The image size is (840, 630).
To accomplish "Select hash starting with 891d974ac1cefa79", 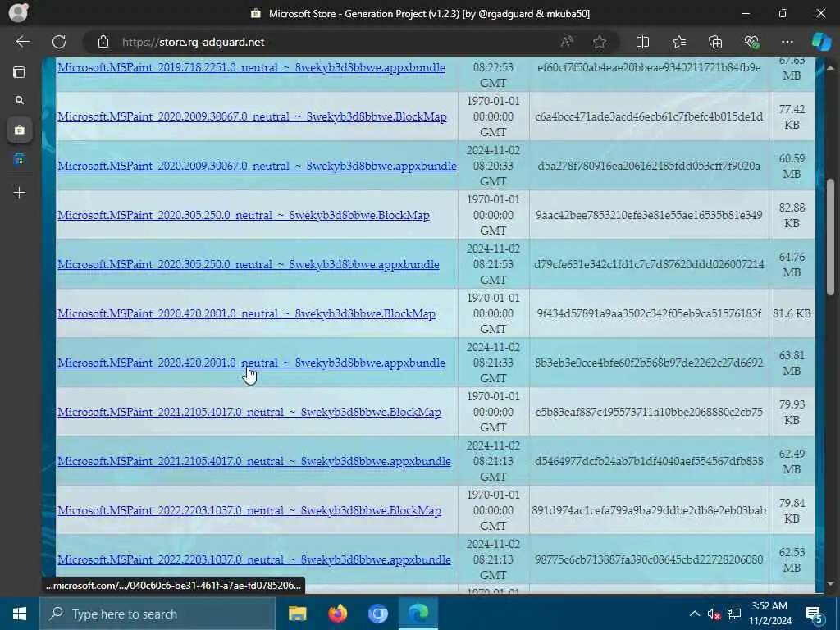I will (649, 511).
